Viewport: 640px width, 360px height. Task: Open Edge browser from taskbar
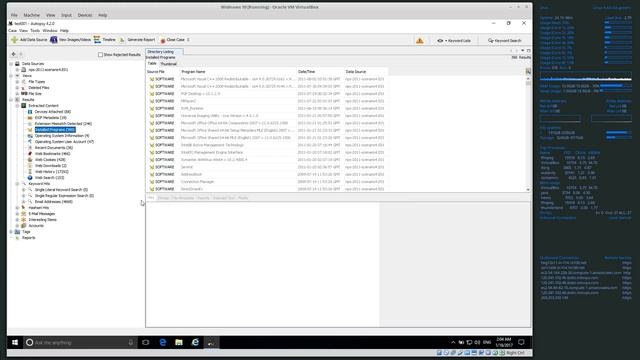coord(162,342)
